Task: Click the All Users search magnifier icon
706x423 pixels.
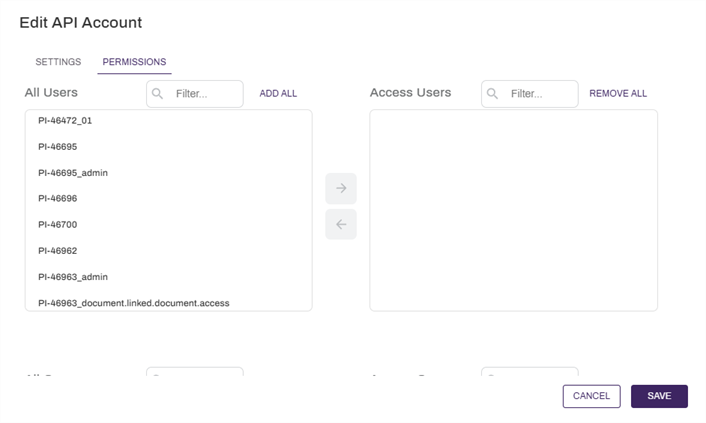Action: [x=157, y=94]
